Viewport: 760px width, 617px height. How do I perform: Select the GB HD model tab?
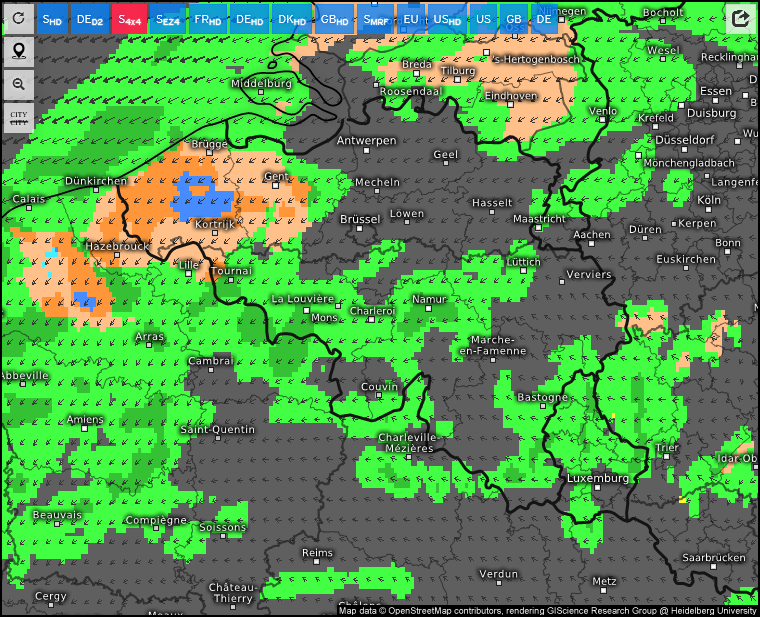point(334,19)
